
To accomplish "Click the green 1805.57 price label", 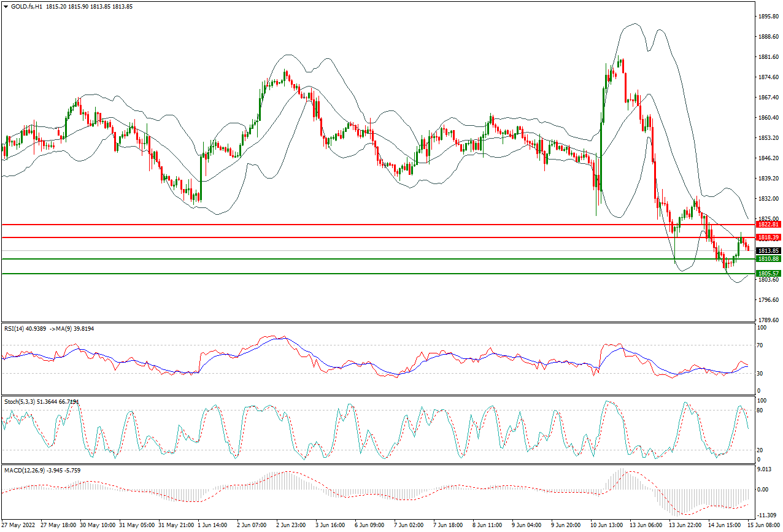I will coord(768,274).
